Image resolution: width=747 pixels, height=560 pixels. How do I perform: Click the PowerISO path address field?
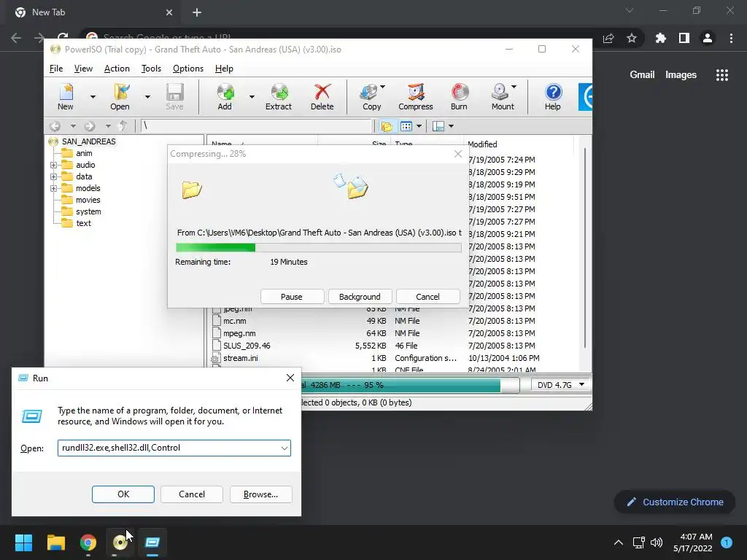tap(256, 125)
